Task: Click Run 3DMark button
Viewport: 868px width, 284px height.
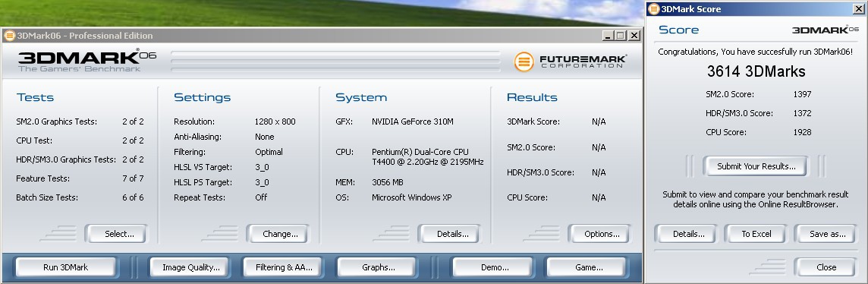Action: coord(65,267)
